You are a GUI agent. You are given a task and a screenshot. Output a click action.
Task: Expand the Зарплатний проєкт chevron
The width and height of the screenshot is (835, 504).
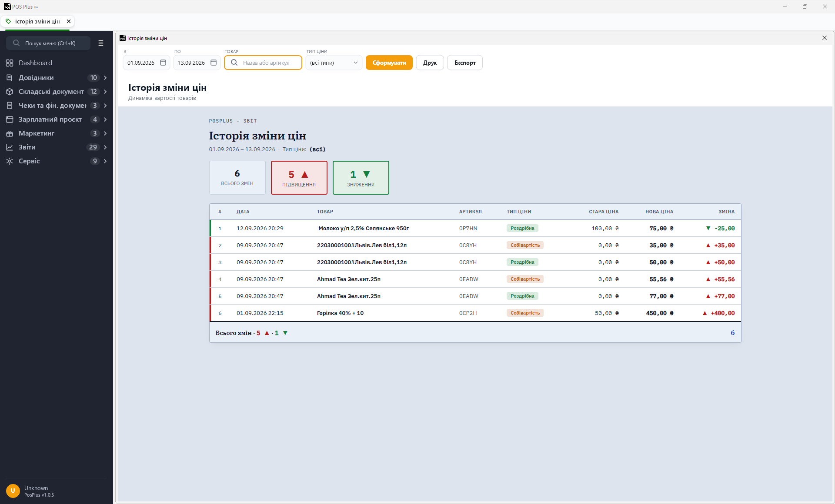pos(105,119)
